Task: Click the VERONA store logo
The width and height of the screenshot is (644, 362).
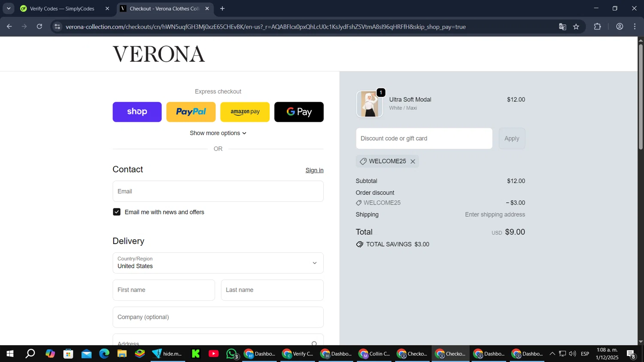Action: coord(159,54)
